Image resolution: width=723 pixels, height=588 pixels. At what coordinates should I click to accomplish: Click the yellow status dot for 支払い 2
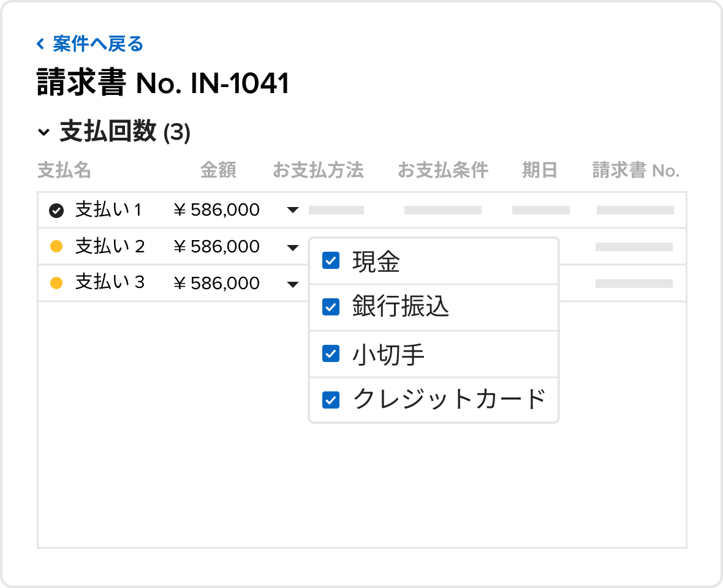pyautogui.click(x=56, y=247)
